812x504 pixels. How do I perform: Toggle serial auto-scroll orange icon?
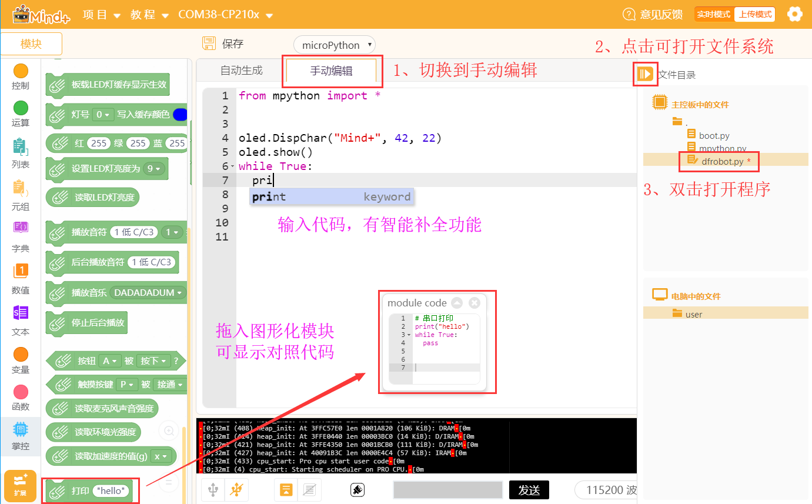pos(286,489)
